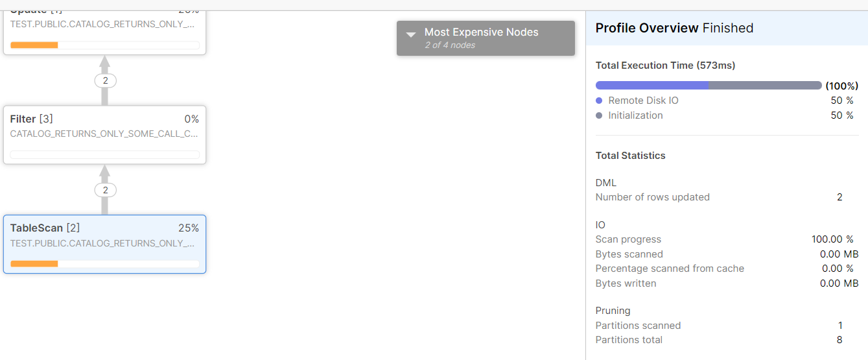Click arrowhead pointing into the Filter node

[x=104, y=171]
